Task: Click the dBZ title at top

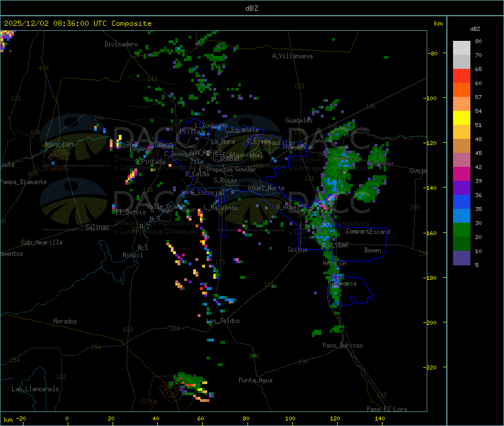Action: click(251, 8)
